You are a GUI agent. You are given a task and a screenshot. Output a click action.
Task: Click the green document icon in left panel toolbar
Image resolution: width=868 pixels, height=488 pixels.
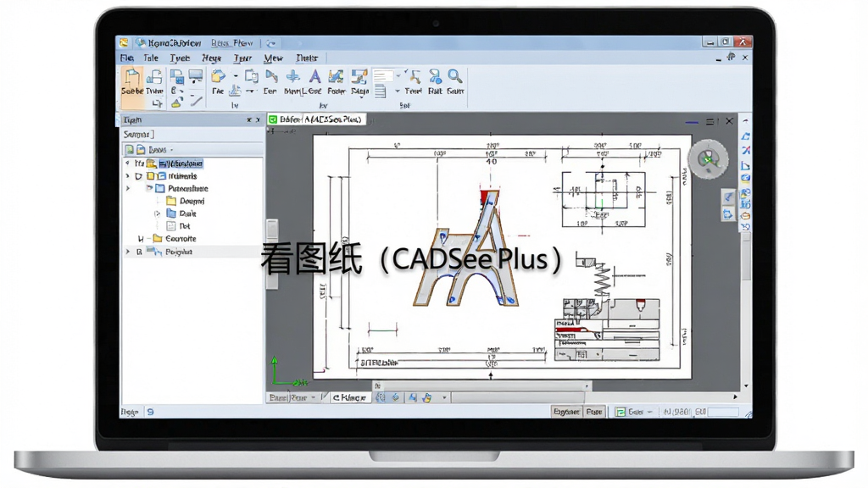[x=129, y=149]
